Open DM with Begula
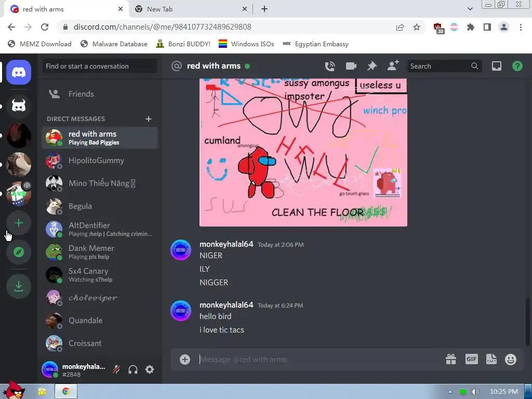Image resolution: width=532 pixels, height=399 pixels. 99,206
